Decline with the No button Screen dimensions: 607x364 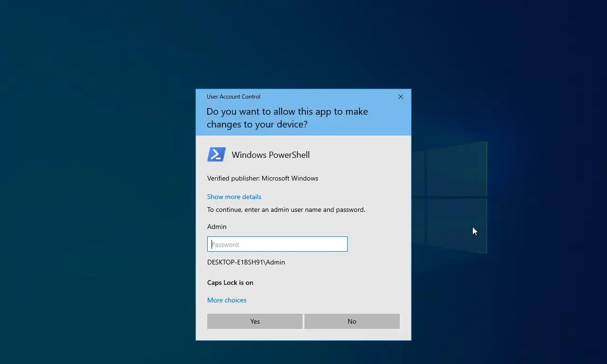[352, 321]
